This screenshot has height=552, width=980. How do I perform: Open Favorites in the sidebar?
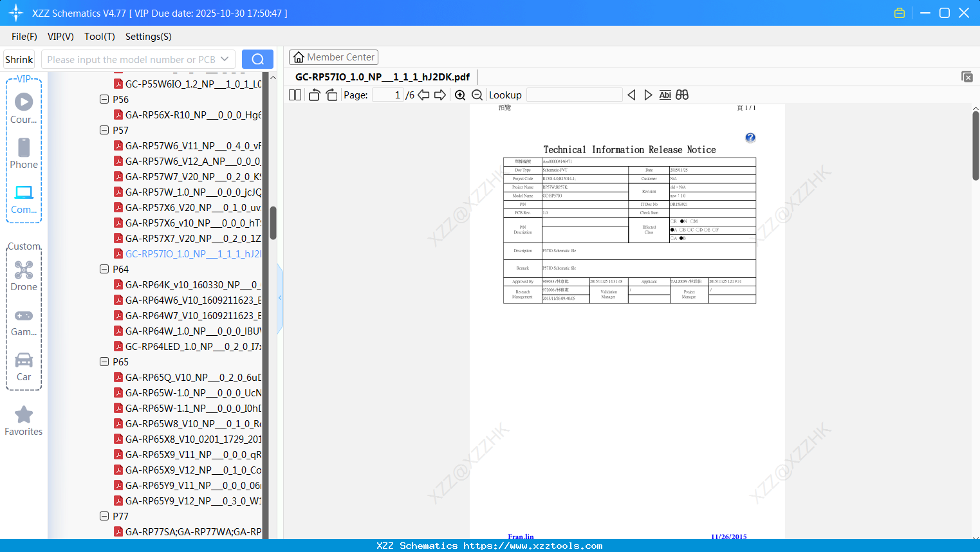pos(24,421)
